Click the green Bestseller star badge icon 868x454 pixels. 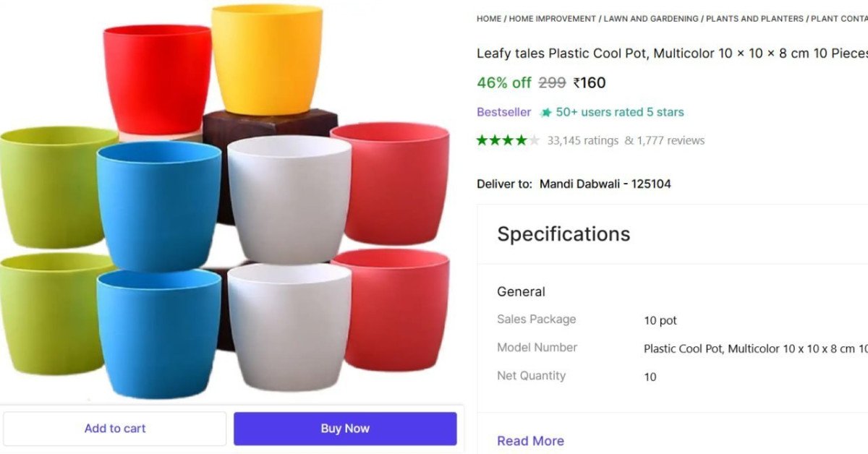[546, 112]
